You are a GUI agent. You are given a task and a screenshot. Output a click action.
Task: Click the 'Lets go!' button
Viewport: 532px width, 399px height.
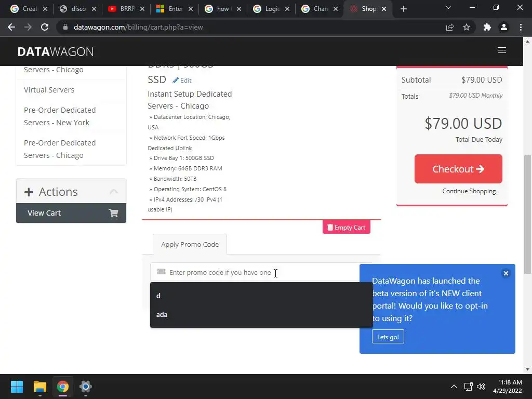(x=388, y=337)
